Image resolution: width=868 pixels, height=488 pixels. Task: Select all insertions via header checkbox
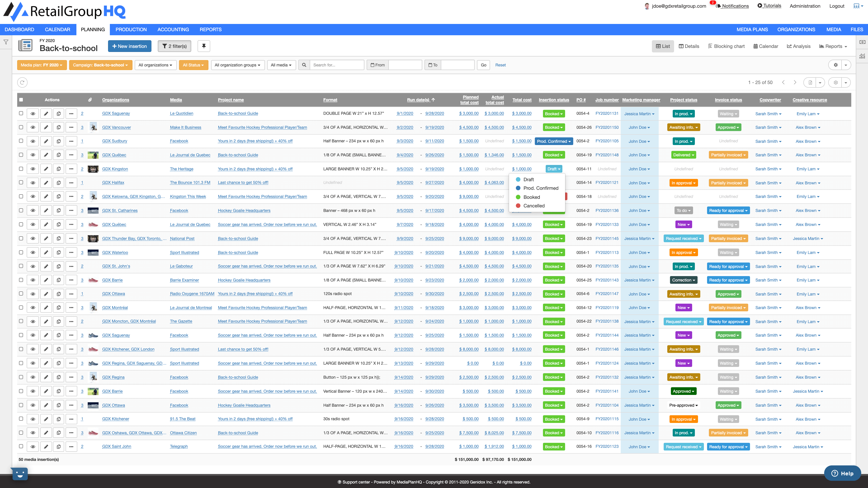(x=21, y=100)
